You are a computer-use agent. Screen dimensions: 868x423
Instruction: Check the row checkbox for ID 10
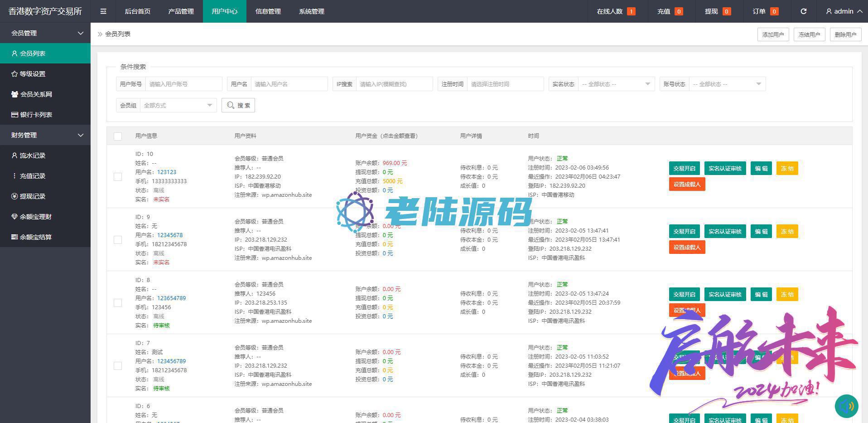tap(118, 177)
